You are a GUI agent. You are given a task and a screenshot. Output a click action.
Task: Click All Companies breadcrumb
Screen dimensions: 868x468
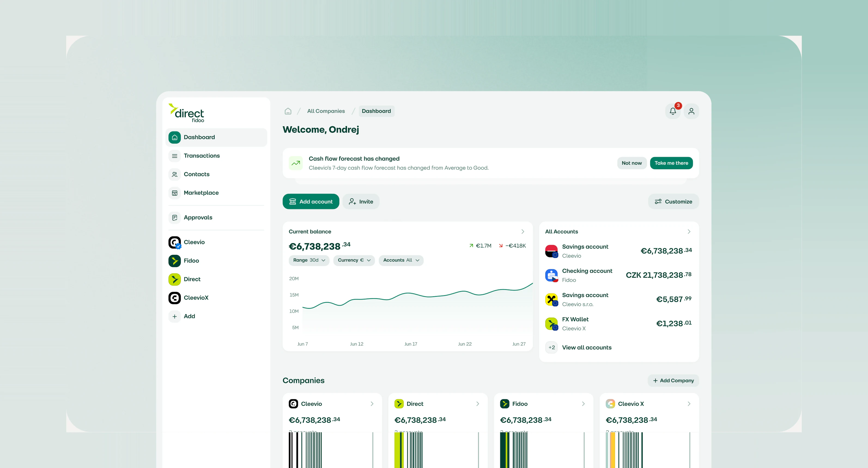coord(326,111)
